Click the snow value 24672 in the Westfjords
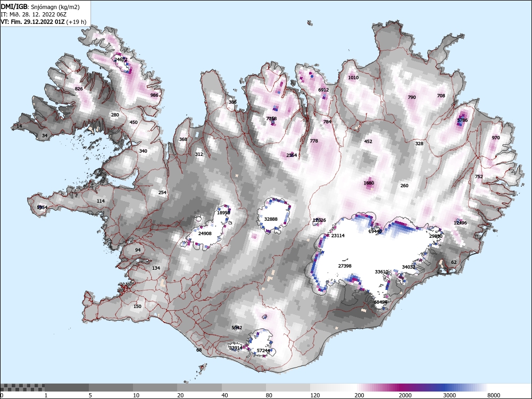The height and width of the screenshot is (399, 532). pos(121,60)
